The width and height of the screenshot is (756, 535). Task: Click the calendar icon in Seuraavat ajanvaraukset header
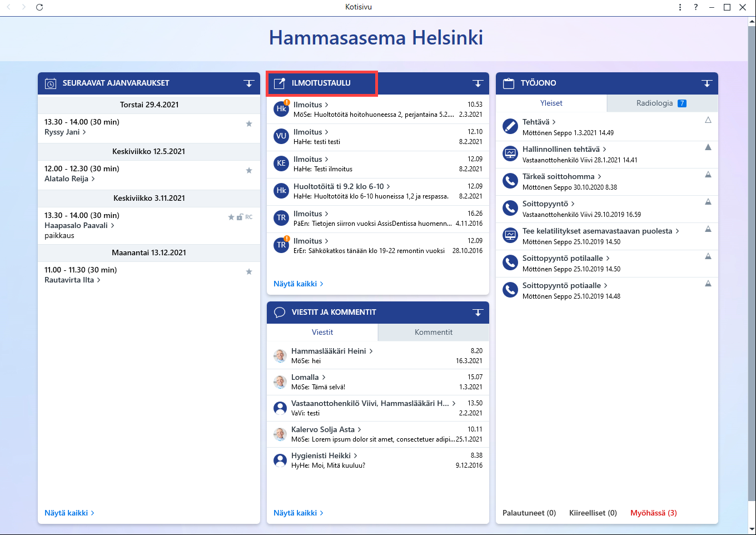click(x=51, y=83)
